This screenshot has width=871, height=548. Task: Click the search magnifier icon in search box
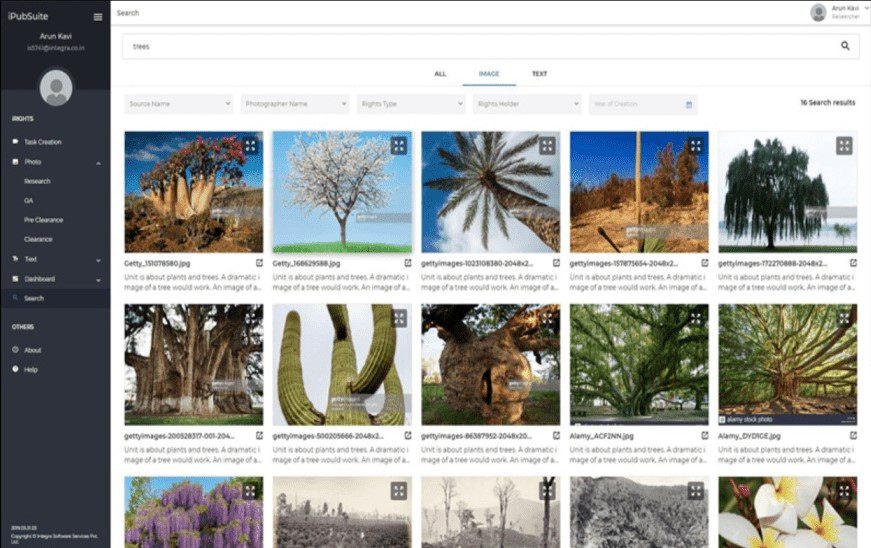845,46
